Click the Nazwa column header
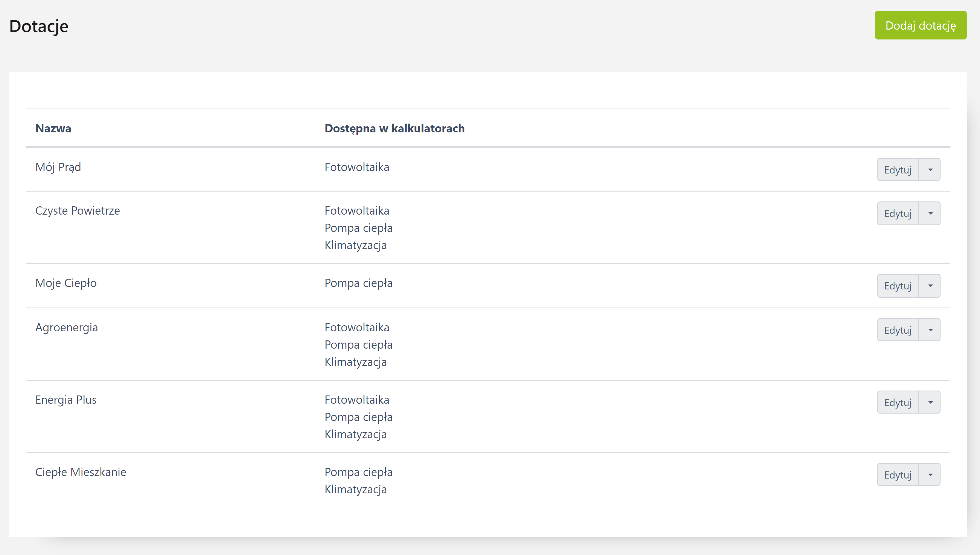The width and height of the screenshot is (980, 555). [x=53, y=129]
